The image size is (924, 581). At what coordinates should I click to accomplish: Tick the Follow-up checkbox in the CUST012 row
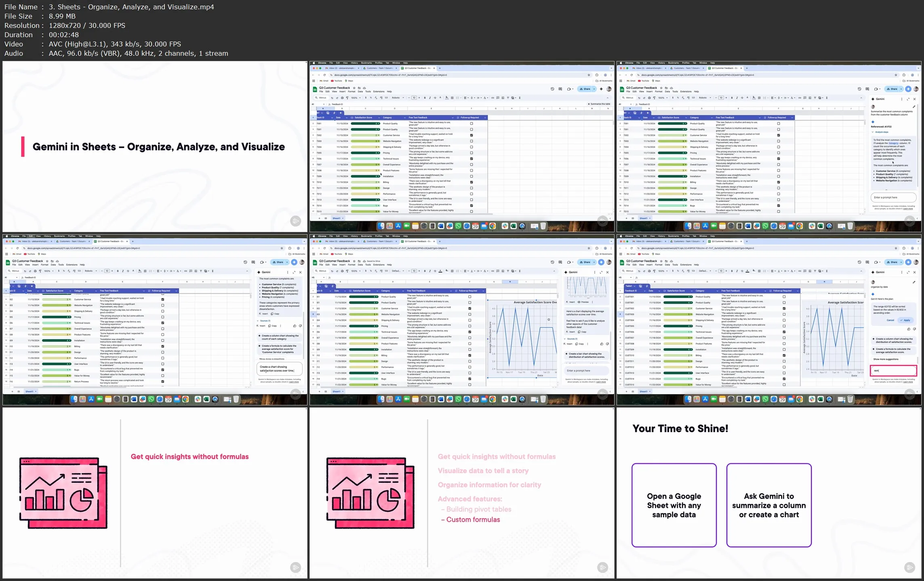[x=784, y=367]
